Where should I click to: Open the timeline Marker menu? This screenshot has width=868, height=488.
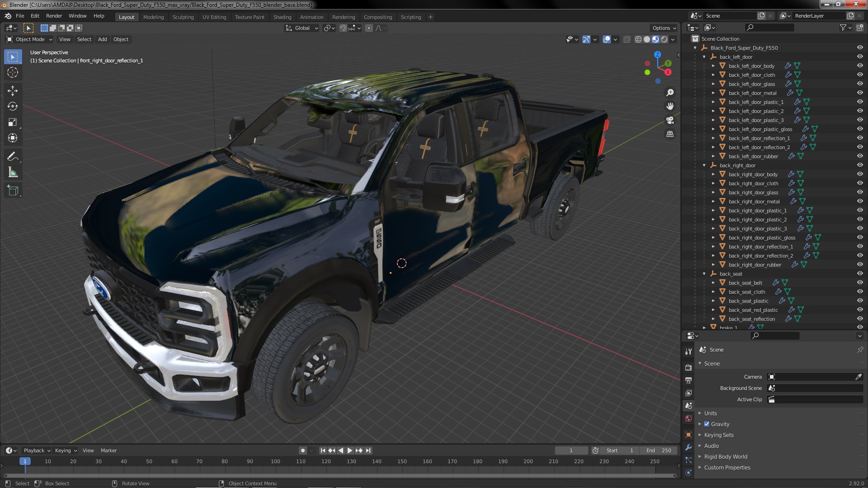[x=108, y=450]
